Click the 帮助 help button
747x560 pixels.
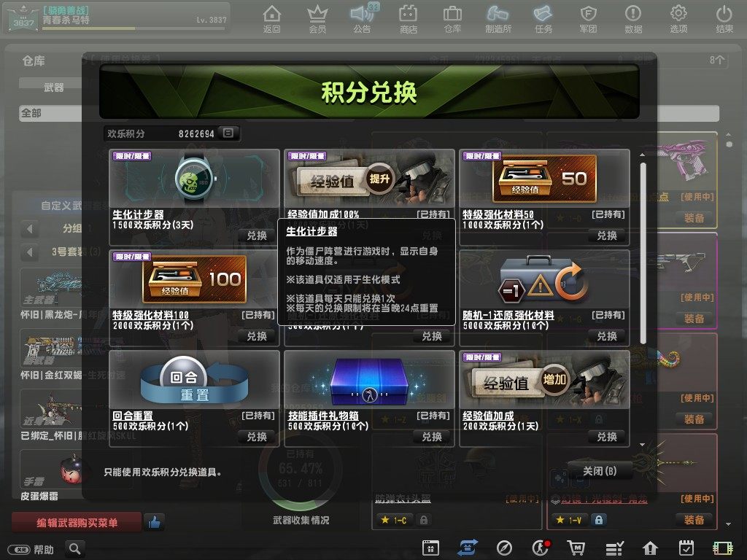(x=31, y=550)
